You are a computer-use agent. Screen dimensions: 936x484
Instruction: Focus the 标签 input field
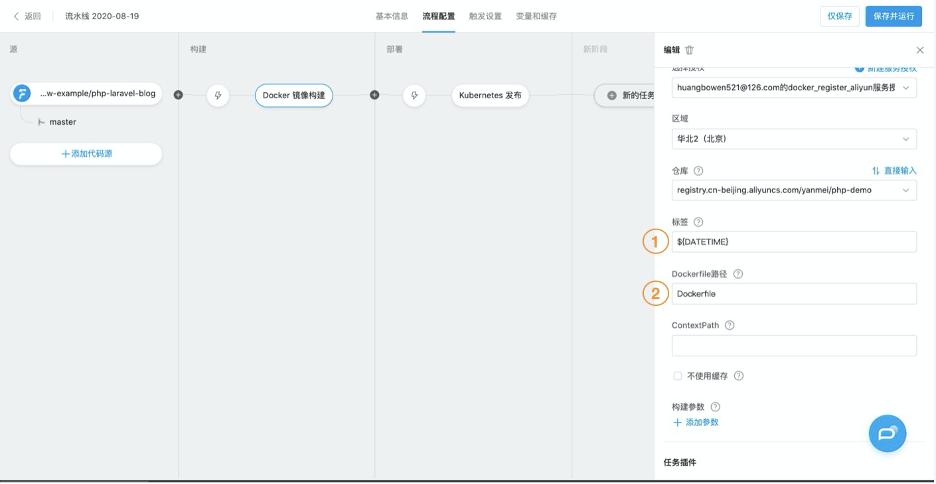tap(794, 242)
